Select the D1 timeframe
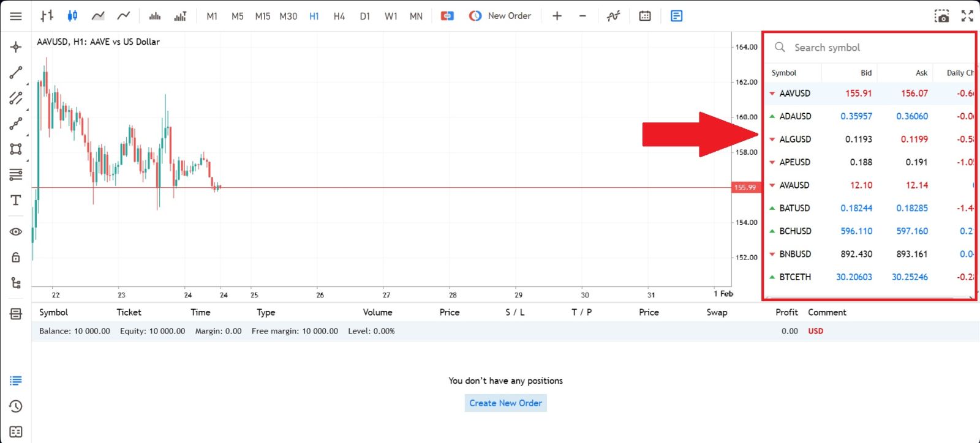 (x=365, y=17)
